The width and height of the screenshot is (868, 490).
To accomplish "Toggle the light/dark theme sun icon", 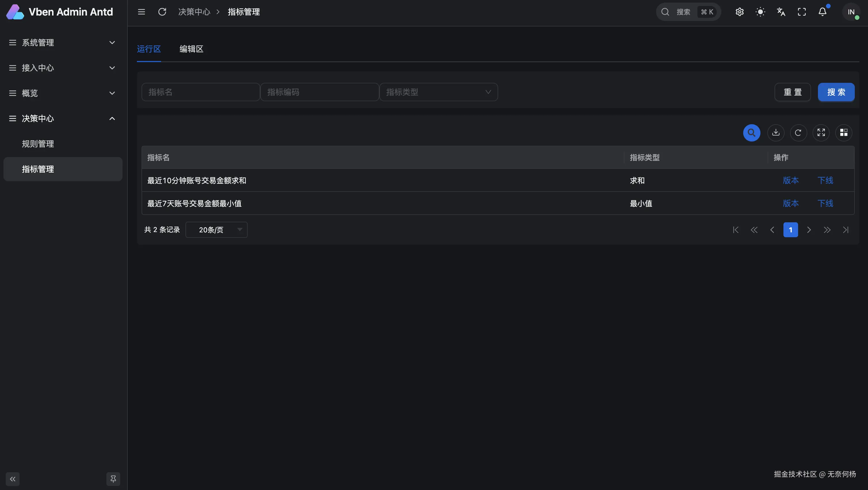I will tap(760, 12).
